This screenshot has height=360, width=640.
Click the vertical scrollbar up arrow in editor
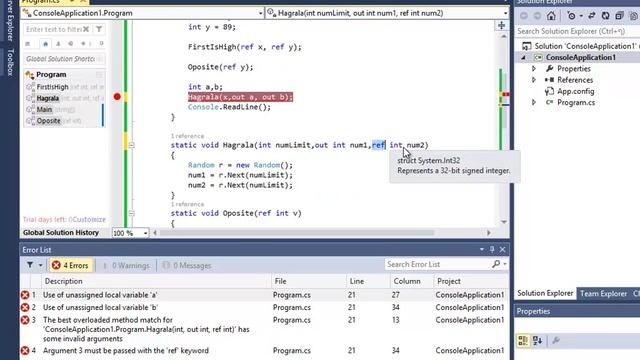tap(504, 37)
